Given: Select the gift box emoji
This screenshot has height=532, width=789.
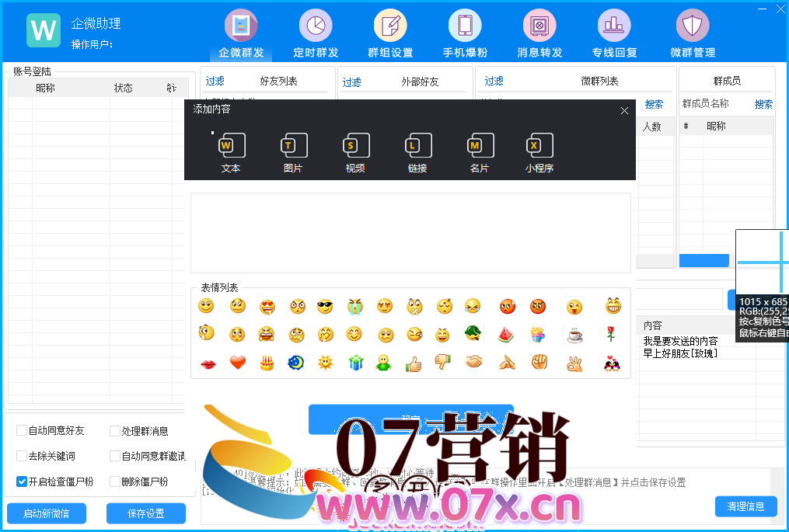Looking at the screenshot, I should click(x=356, y=363).
